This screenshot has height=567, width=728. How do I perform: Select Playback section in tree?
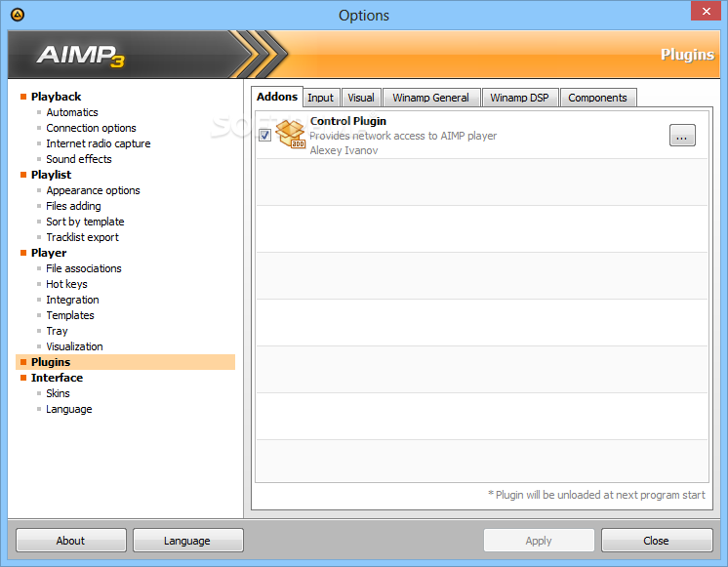pos(57,97)
